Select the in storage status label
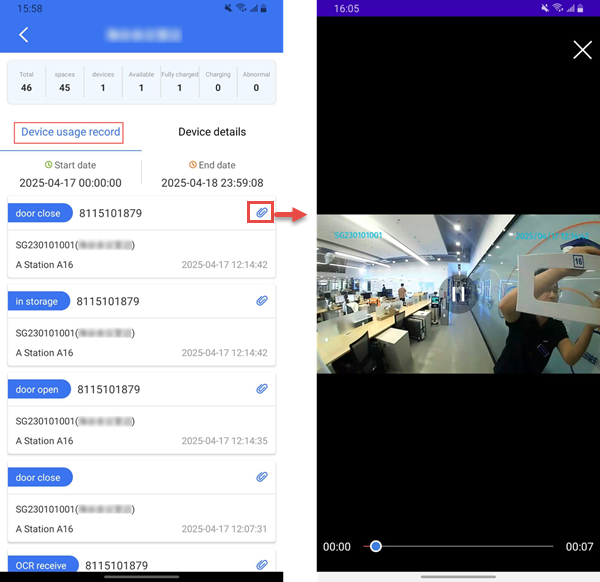The height and width of the screenshot is (582, 600). (x=38, y=301)
